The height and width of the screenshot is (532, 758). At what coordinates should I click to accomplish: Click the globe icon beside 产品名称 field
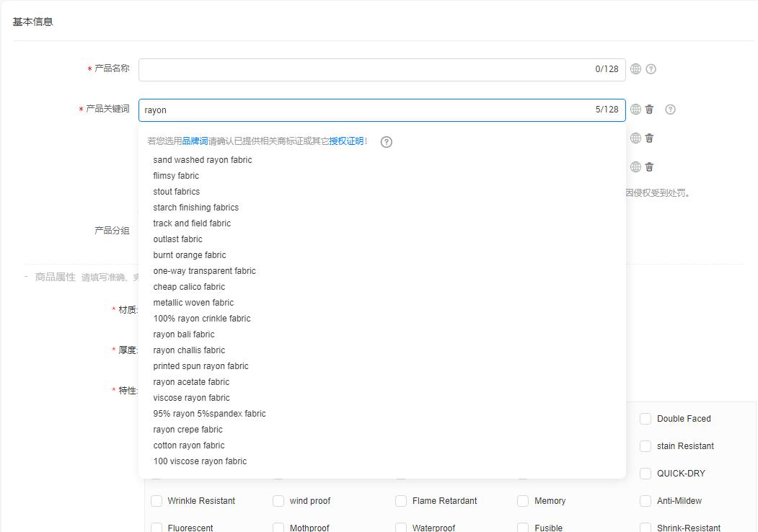point(635,69)
